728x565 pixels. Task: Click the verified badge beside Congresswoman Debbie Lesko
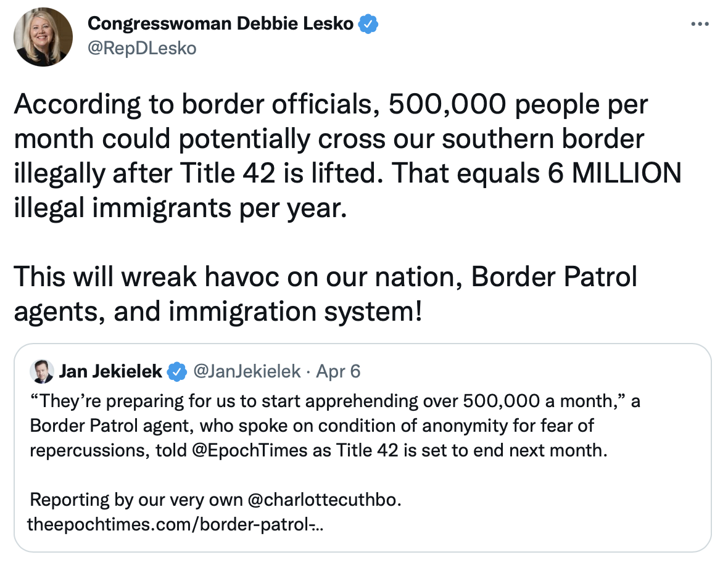coord(368,24)
